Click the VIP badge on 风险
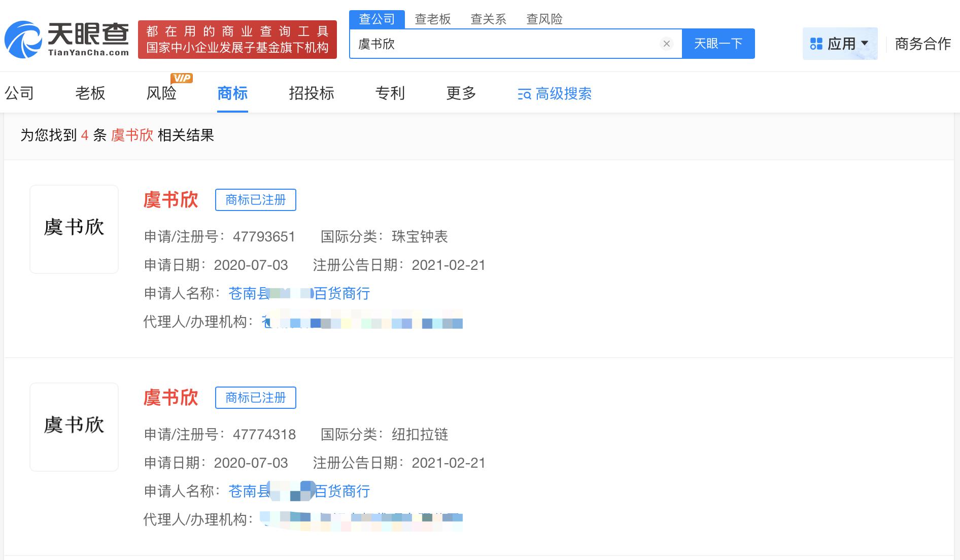This screenshot has height=560, width=960. coord(182,78)
